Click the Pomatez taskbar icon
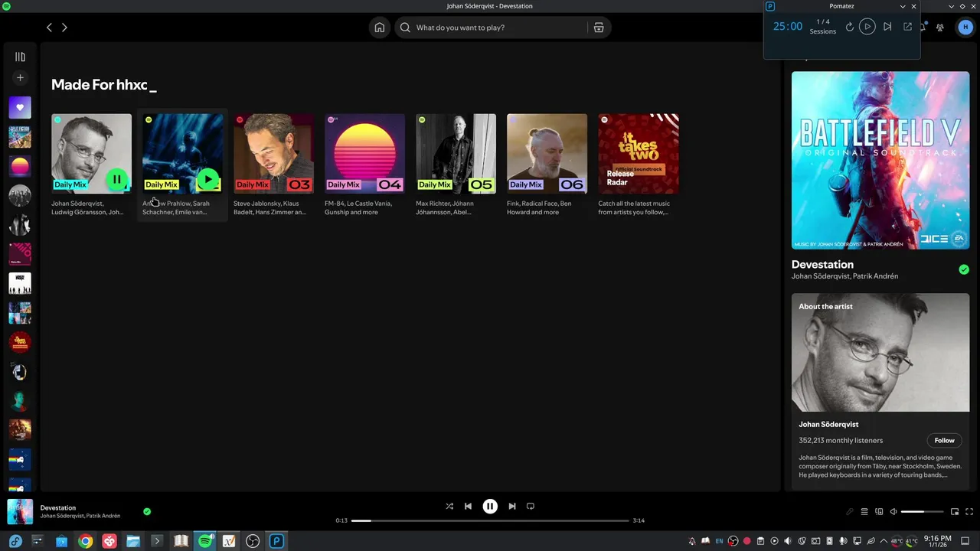This screenshot has height=551, width=980. point(276,541)
